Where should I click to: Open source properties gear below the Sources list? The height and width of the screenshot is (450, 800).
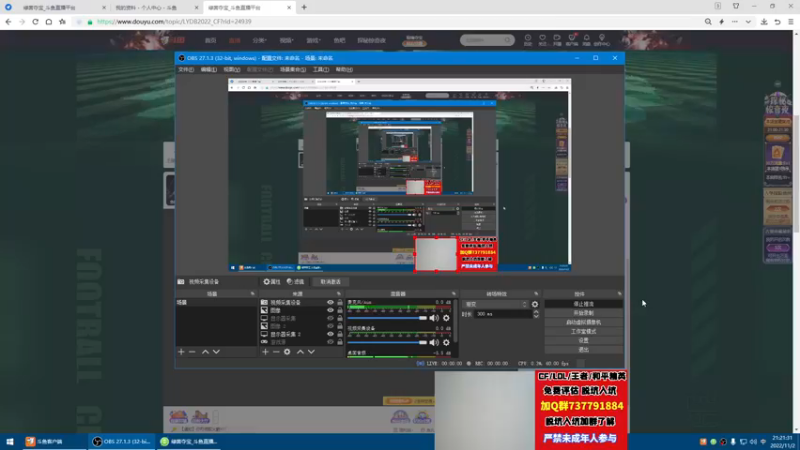pos(287,352)
